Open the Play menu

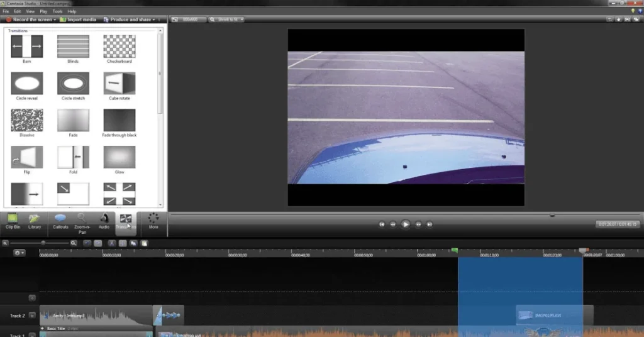click(43, 11)
